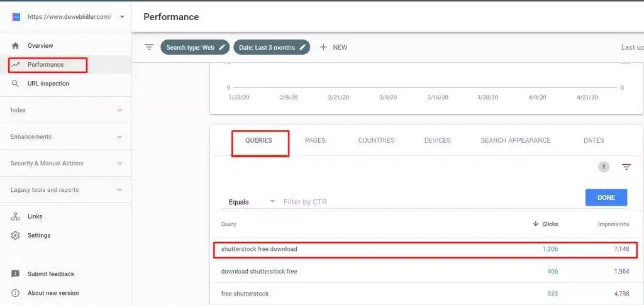Screen dimensions: 644x305
Task: Select Performance in the sidebar
Action: pyautogui.click(x=45, y=64)
